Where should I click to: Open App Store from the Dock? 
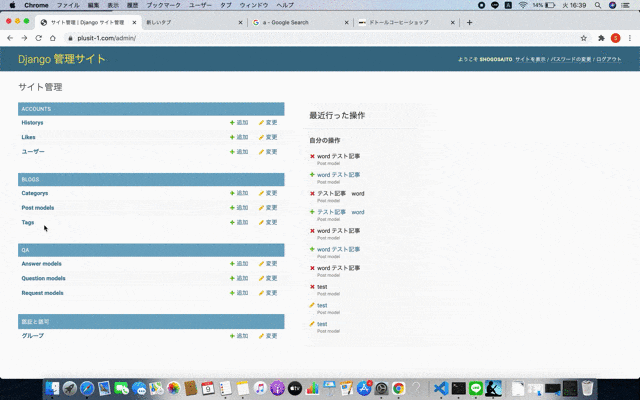[364, 388]
